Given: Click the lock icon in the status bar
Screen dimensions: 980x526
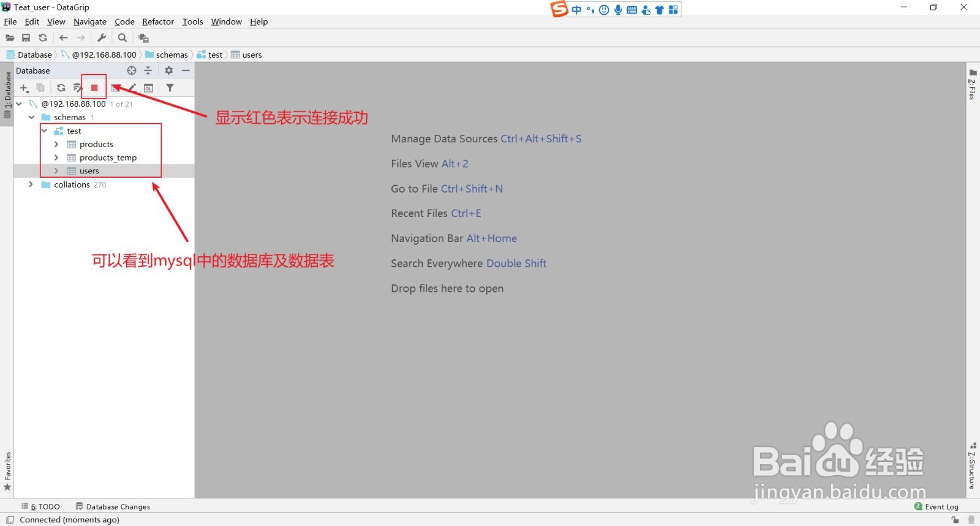Looking at the screenshot, I should pyautogui.click(x=955, y=520).
